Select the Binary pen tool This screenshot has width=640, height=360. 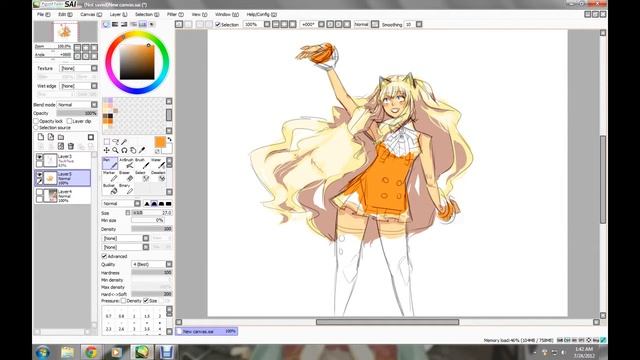(126, 189)
